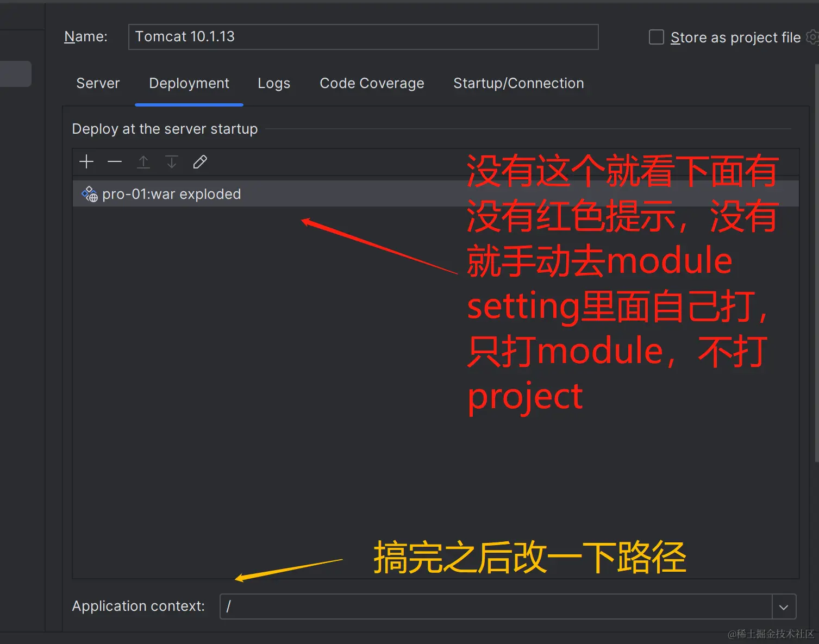Expand the Application context dropdown arrow

784,607
